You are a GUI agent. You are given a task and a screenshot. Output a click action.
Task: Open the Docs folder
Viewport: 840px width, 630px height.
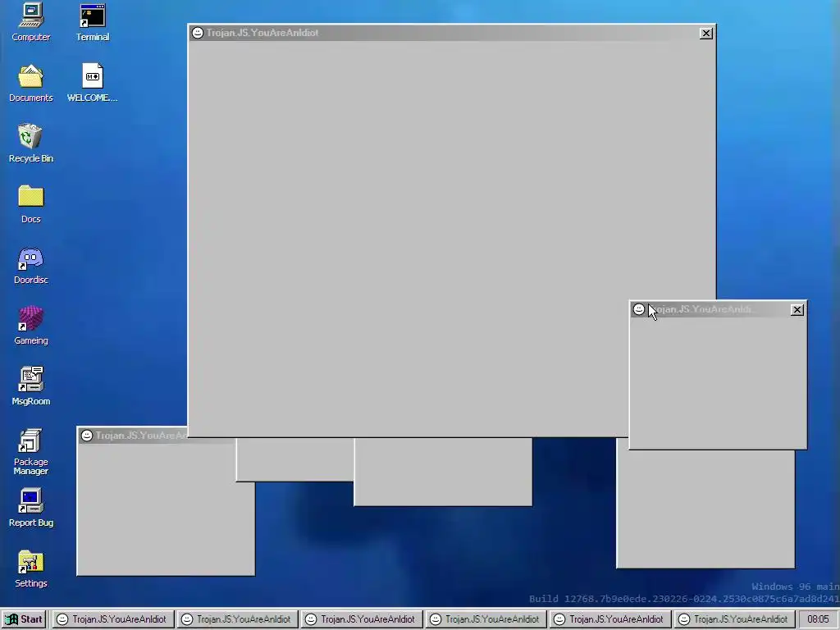point(30,204)
